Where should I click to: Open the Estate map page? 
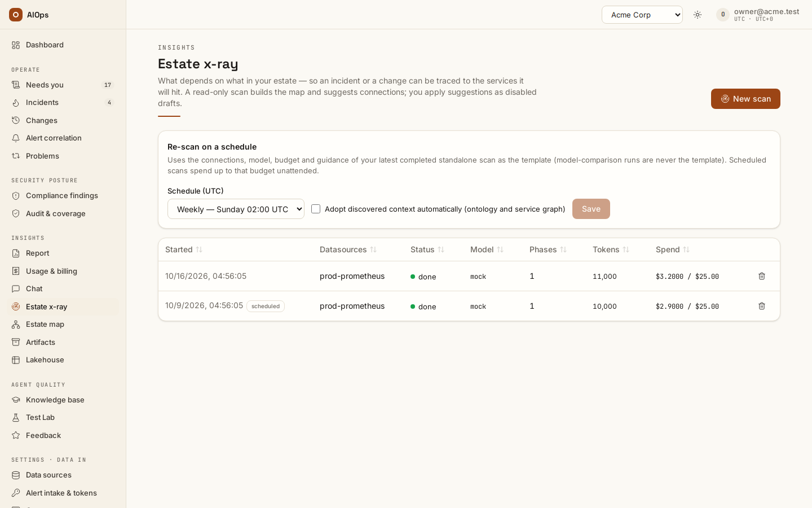pyautogui.click(x=63, y=324)
